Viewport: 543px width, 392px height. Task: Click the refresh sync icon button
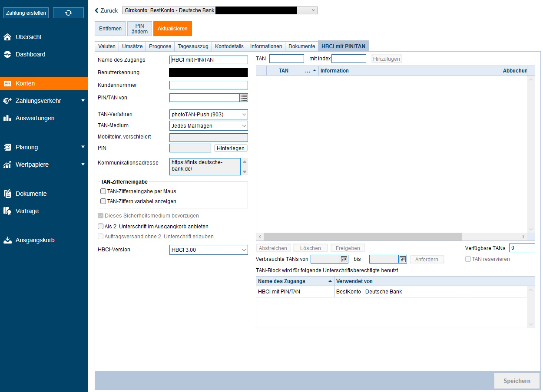68,13
